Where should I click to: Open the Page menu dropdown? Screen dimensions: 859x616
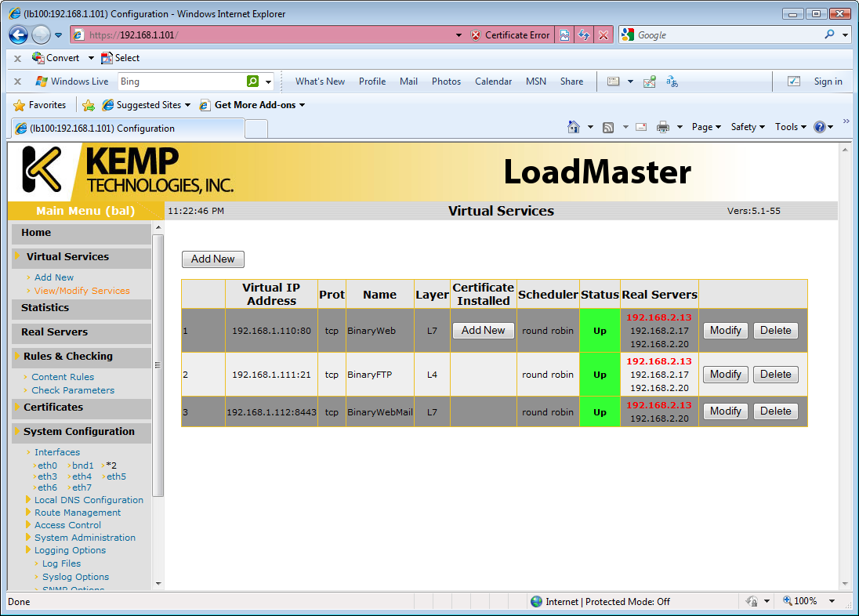click(x=706, y=127)
